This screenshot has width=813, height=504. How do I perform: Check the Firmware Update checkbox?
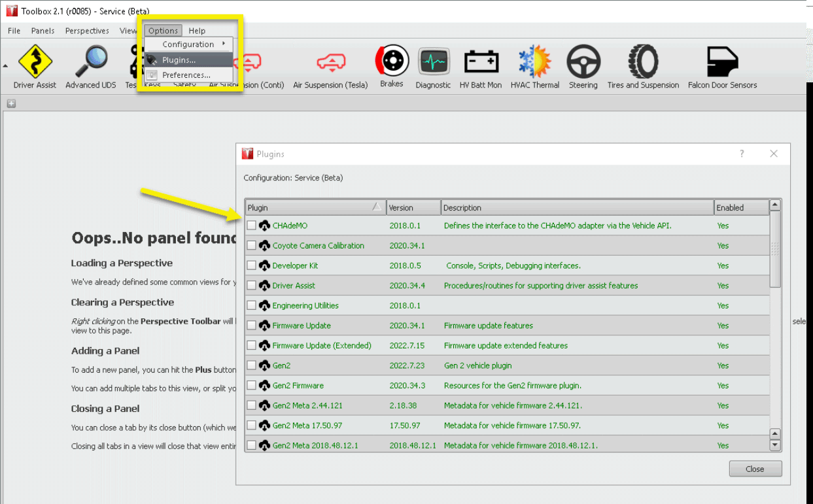252,326
